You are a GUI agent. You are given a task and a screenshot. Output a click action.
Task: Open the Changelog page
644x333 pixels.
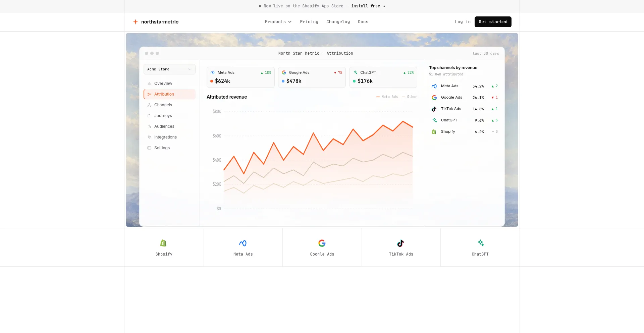tap(338, 22)
